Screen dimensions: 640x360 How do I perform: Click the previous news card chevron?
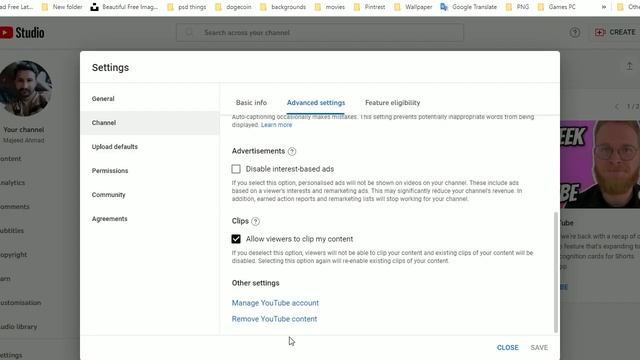click(617, 107)
